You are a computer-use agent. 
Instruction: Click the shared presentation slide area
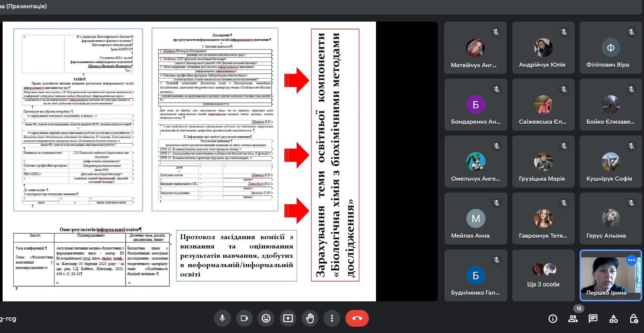(x=189, y=161)
